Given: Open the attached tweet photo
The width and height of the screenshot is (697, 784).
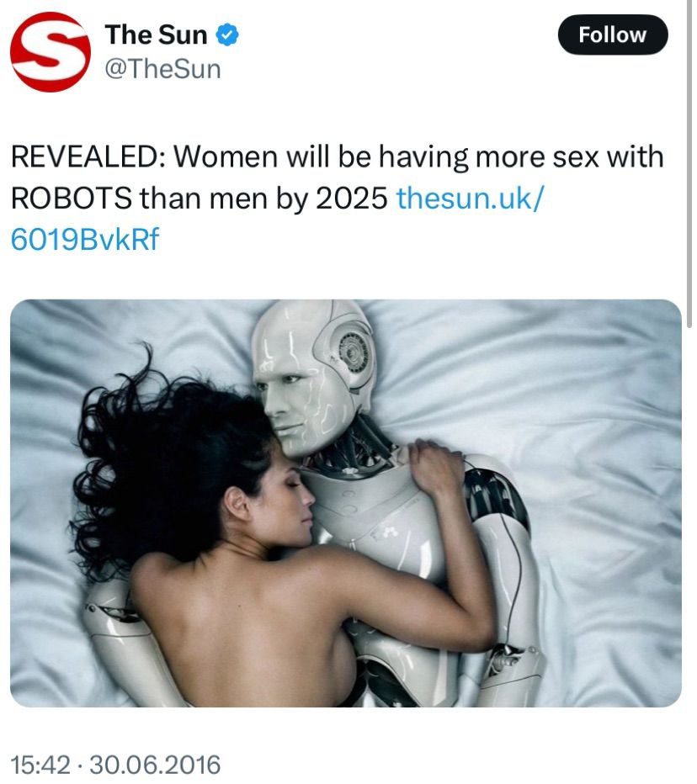Looking at the screenshot, I should click(346, 503).
